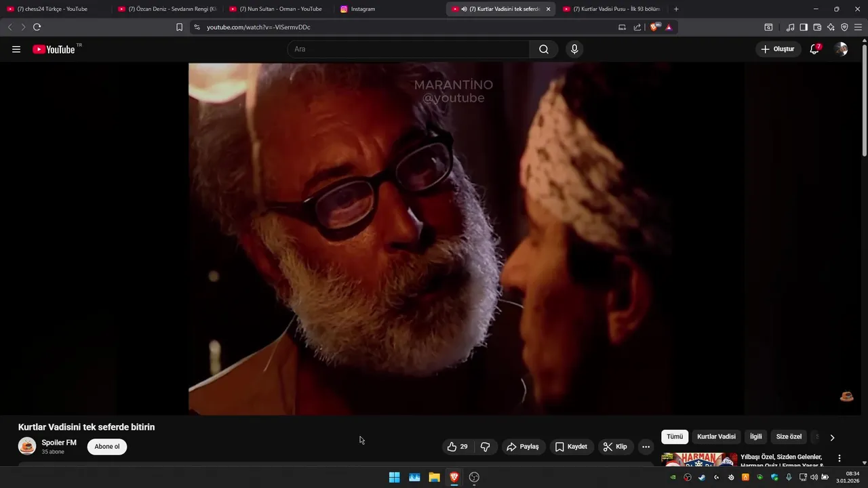Share this page from the address bar
The height and width of the screenshot is (488, 868).
(637, 27)
